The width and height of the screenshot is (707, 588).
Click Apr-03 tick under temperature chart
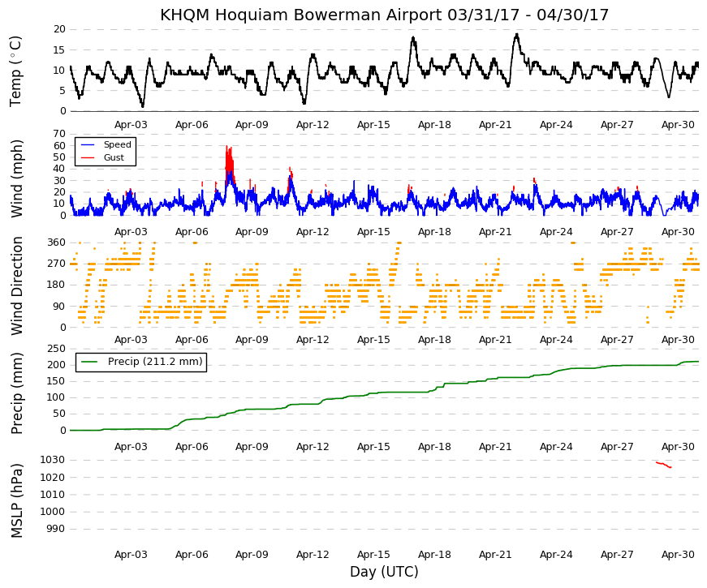131,125
